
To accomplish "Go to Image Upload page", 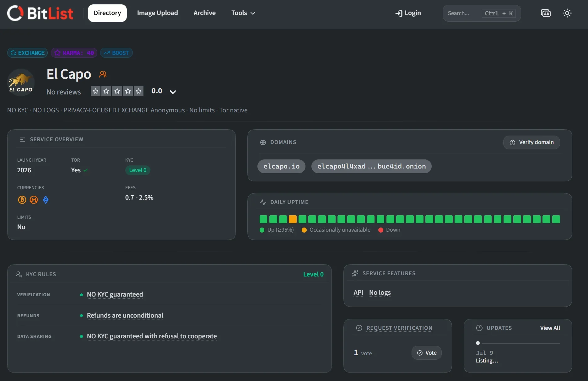I will coord(158,13).
